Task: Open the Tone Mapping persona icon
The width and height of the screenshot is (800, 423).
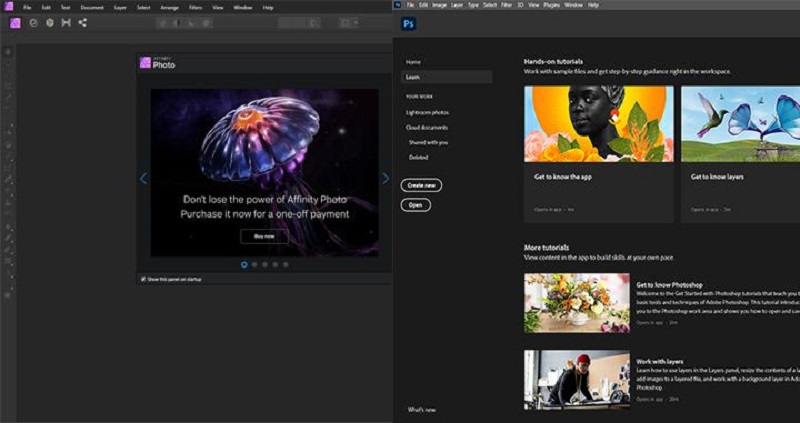Action: point(66,23)
